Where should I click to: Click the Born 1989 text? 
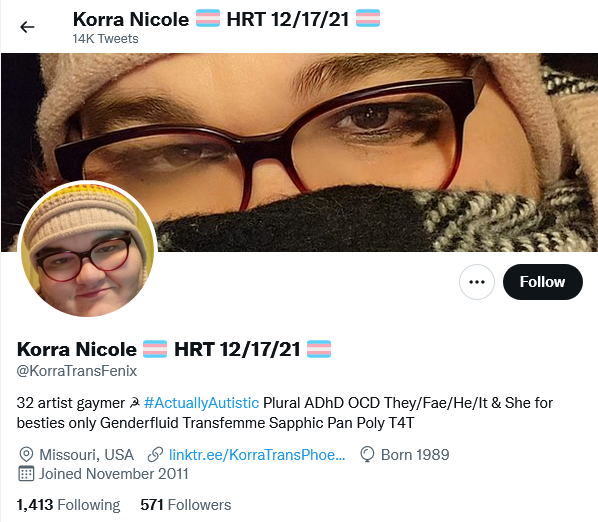(x=415, y=455)
